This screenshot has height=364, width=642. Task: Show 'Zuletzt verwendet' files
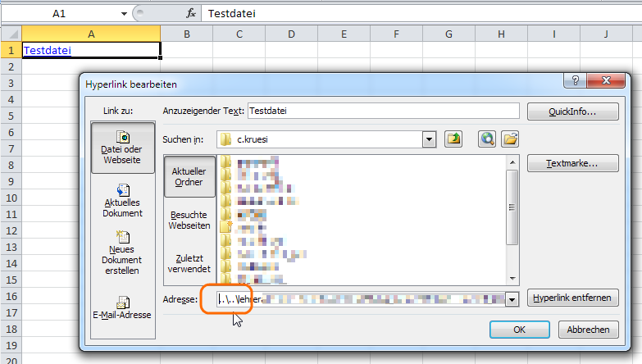tap(189, 262)
